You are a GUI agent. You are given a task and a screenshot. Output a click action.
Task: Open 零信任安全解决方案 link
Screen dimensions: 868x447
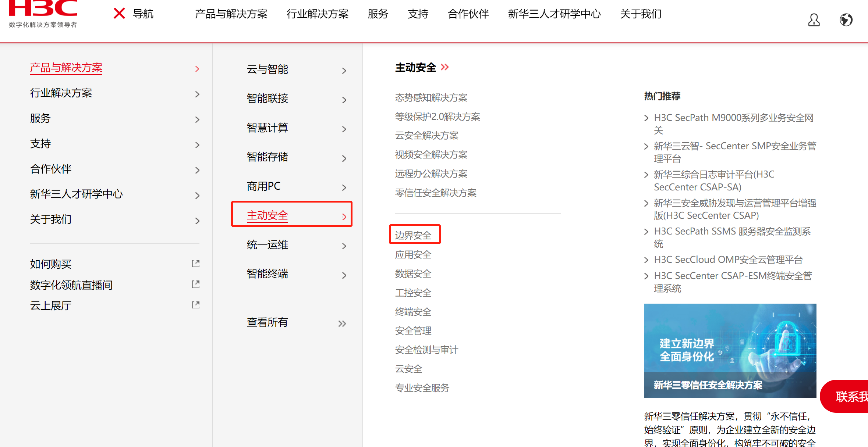[436, 193]
